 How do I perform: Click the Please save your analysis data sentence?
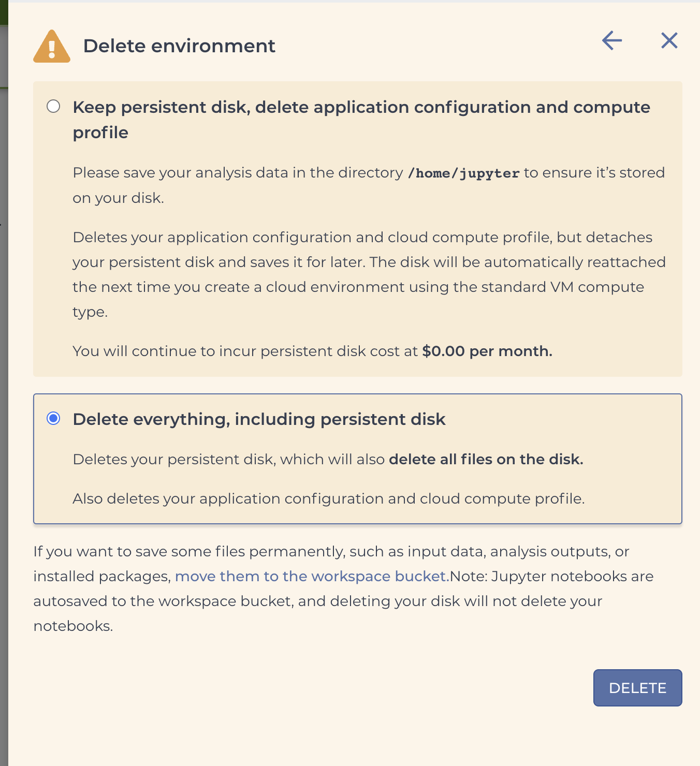point(369,185)
